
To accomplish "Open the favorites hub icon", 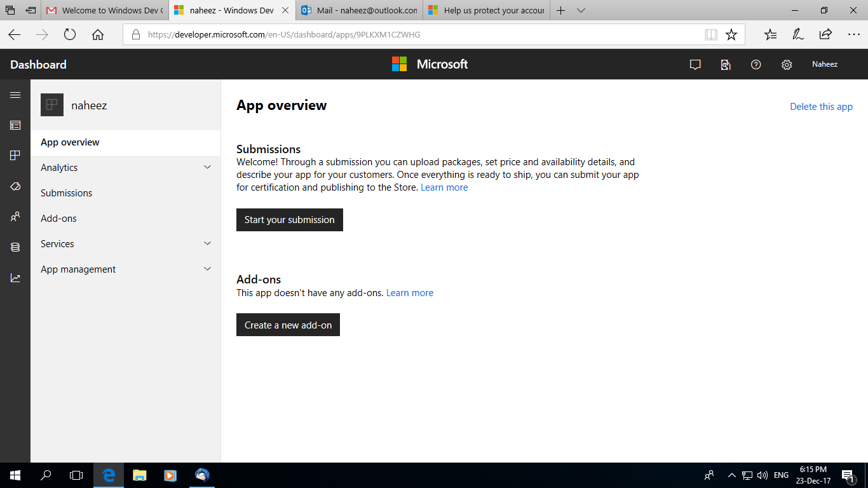I will click(x=770, y=34).
